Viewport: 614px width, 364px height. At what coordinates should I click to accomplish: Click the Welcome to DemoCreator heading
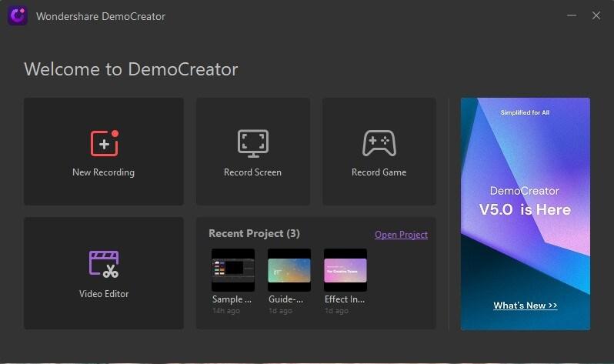[131, 69]
